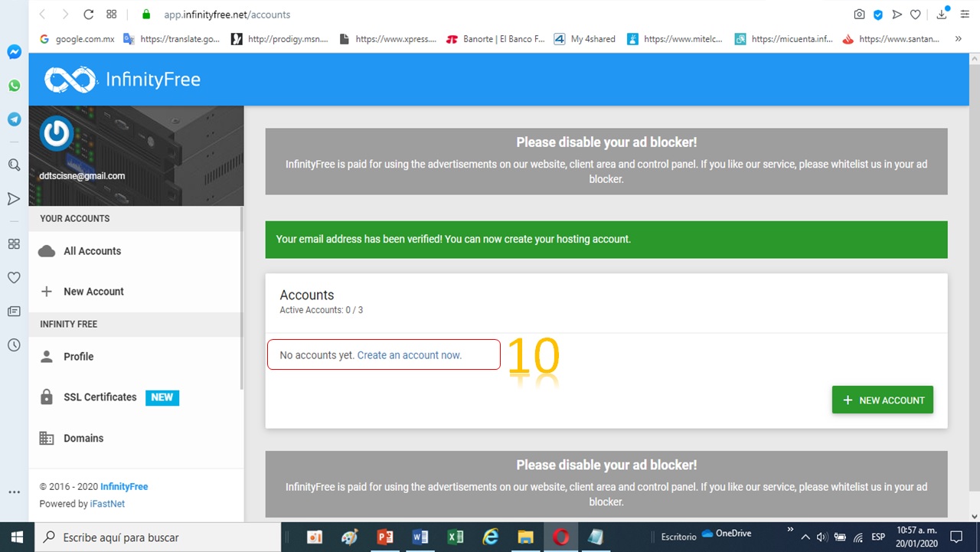The width and height of the screenshot is (980, 552).
Task: Expand the Opera sidebar three-dots menu
Action: (14, 492)
